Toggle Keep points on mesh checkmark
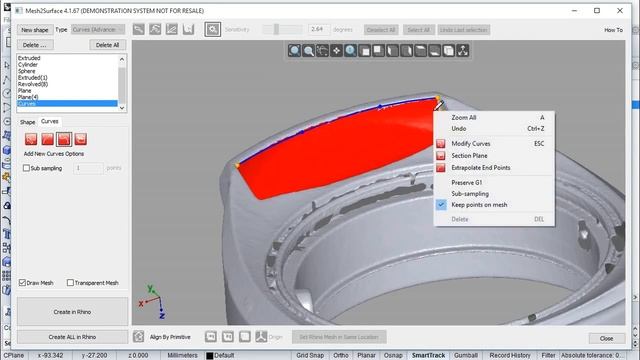Viewport: 640px width, 360px height. (441, 204)
